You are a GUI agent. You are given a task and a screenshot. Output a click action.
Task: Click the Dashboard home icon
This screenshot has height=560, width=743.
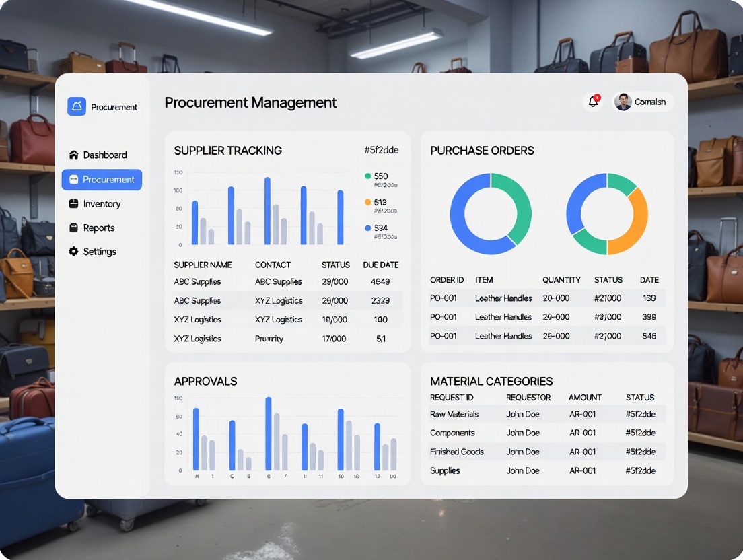point(74,155)
